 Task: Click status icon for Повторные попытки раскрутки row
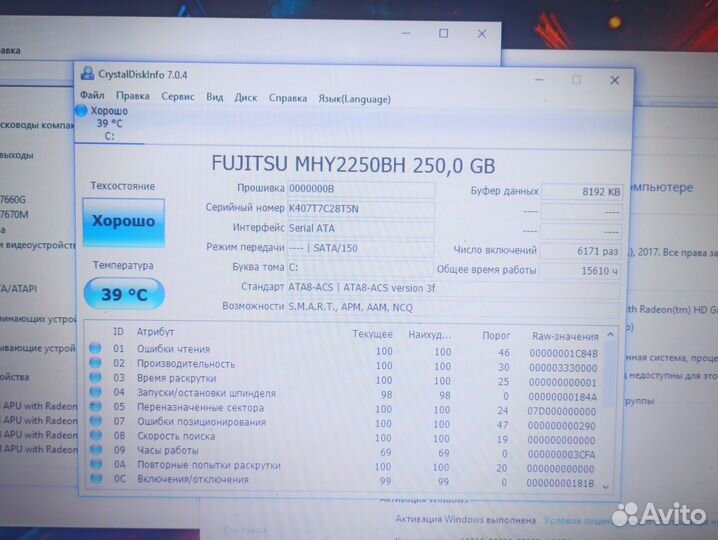point(96,464)
